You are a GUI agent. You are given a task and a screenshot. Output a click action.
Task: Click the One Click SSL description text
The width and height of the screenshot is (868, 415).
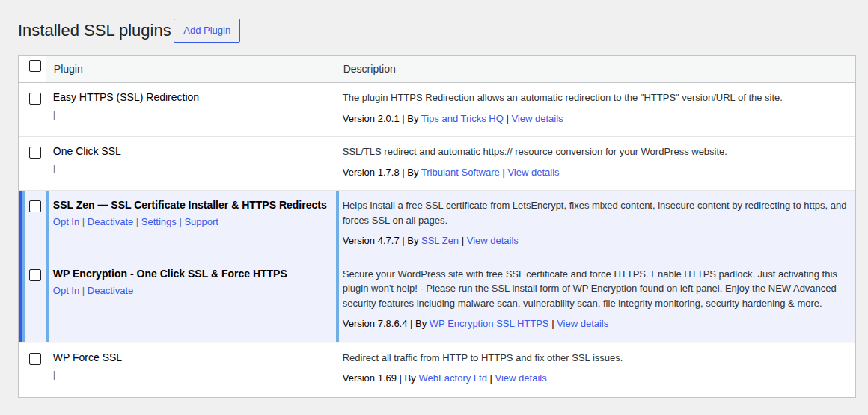(535, 151)
